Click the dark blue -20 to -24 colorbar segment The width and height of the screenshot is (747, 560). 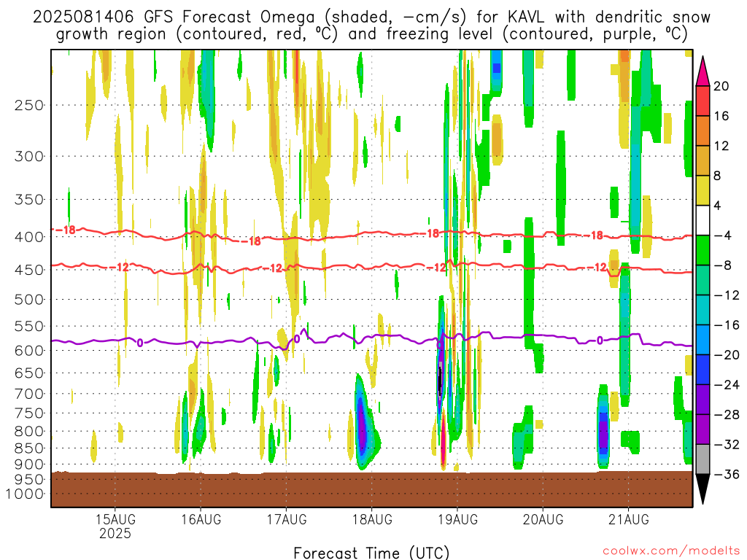tap(703, 370)
